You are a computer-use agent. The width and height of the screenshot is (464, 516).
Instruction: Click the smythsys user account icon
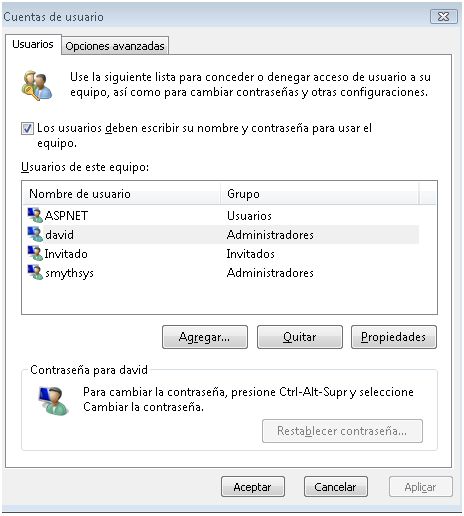[x=35, y=273]
